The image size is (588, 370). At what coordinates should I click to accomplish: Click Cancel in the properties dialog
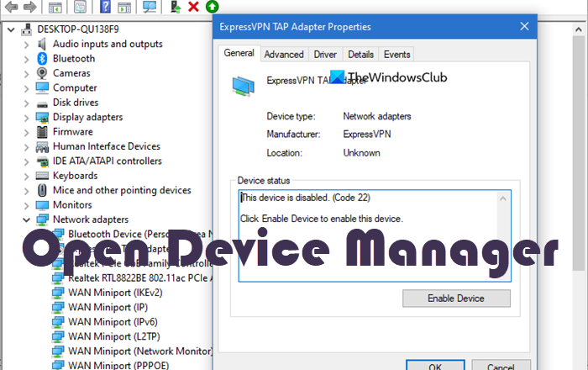point(501,366)
